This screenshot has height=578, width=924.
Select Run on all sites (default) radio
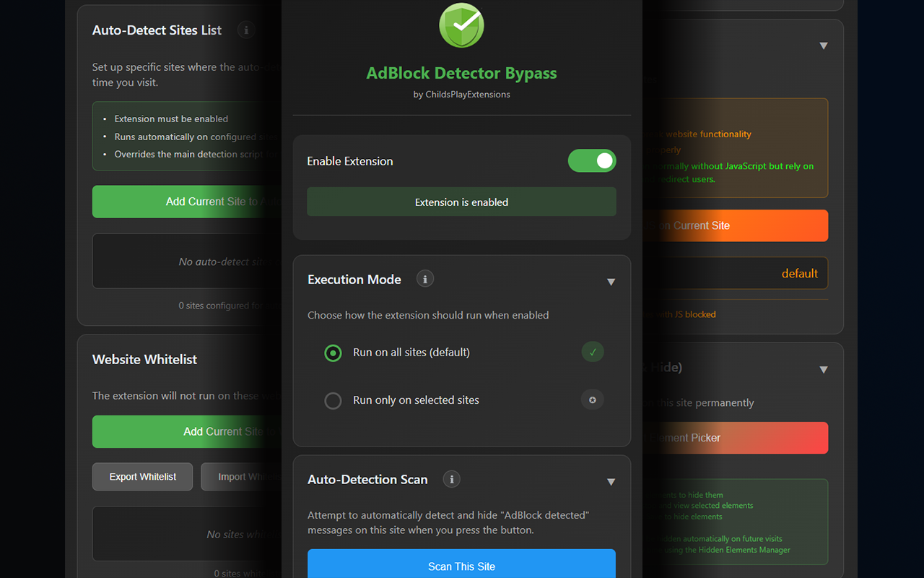tap(333, 353)
